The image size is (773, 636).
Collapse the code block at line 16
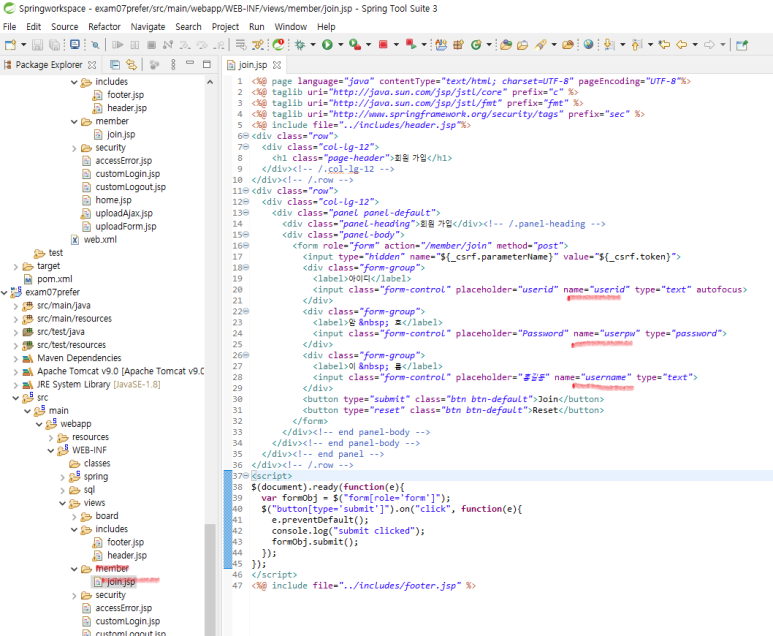point(246,246)
